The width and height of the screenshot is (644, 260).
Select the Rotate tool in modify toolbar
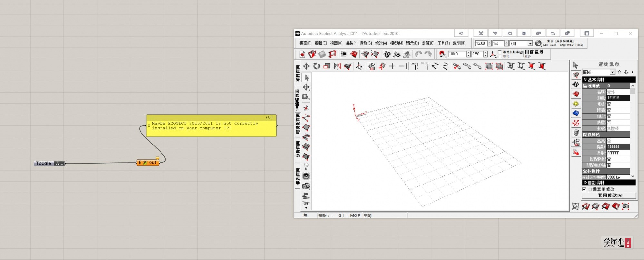tap(317, 66)
